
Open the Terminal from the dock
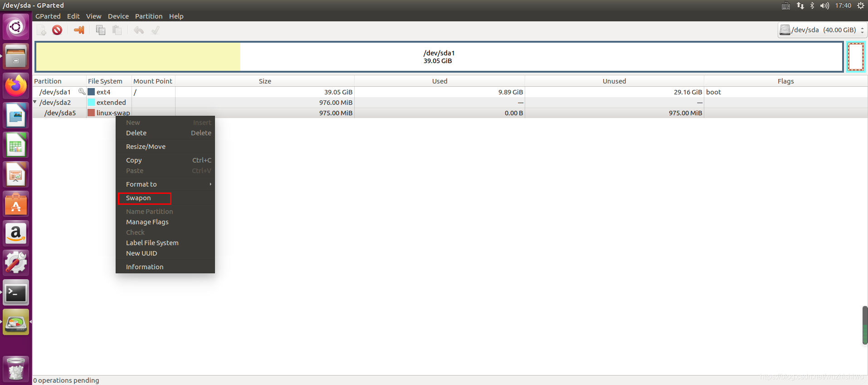[x=16, y=292]
